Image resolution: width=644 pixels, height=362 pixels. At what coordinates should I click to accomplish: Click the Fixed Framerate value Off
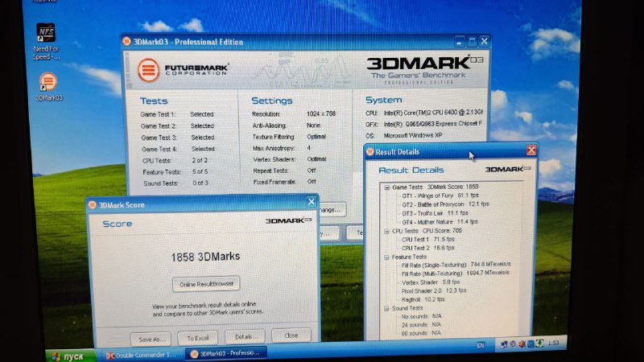tap(312, 182)
